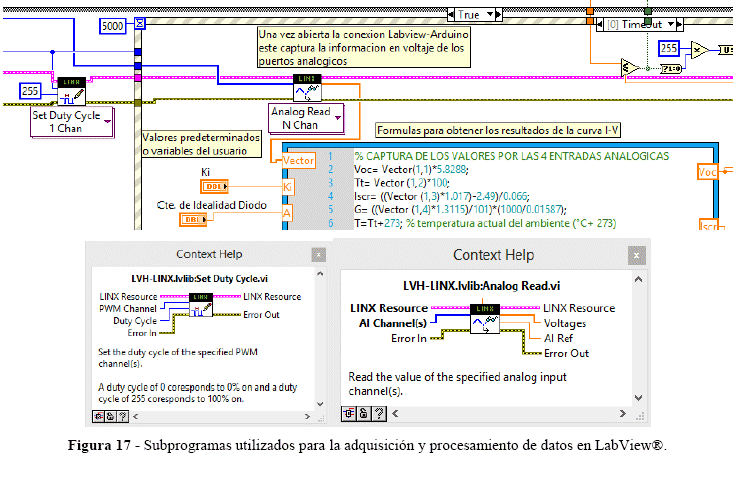The height and width of the screenshot is (477, 744).
Task: Click 'LVH-LINX.lvlib:Analog Read.vi' help title
Action: pyautogui.click(x=482, y=286)
